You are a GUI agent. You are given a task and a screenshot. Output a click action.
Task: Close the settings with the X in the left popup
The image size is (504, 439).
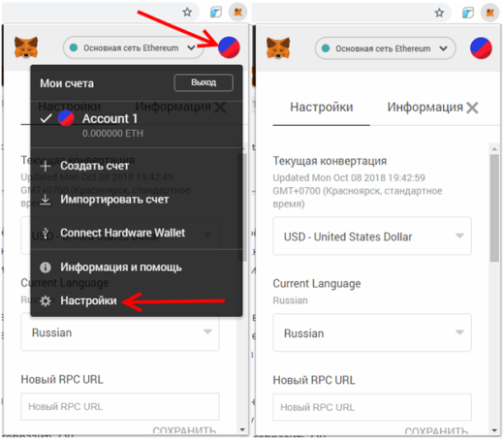pyautogui.click(x=220, y=107)
